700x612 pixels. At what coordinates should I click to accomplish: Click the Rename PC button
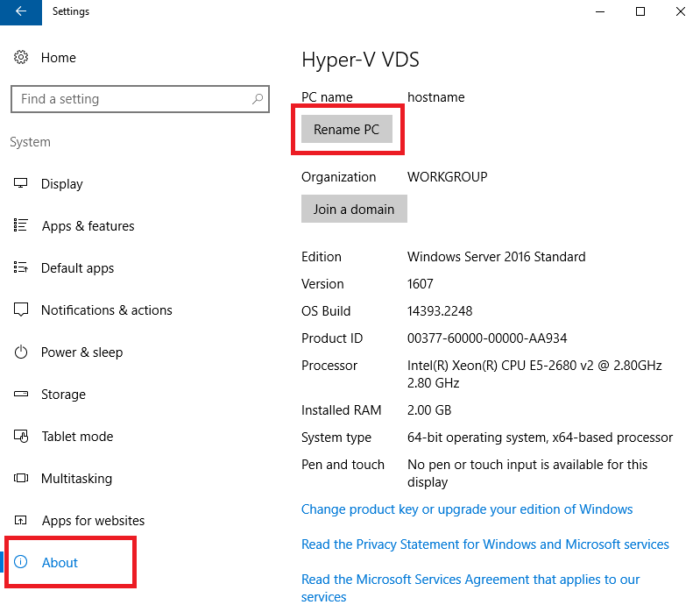347,129
